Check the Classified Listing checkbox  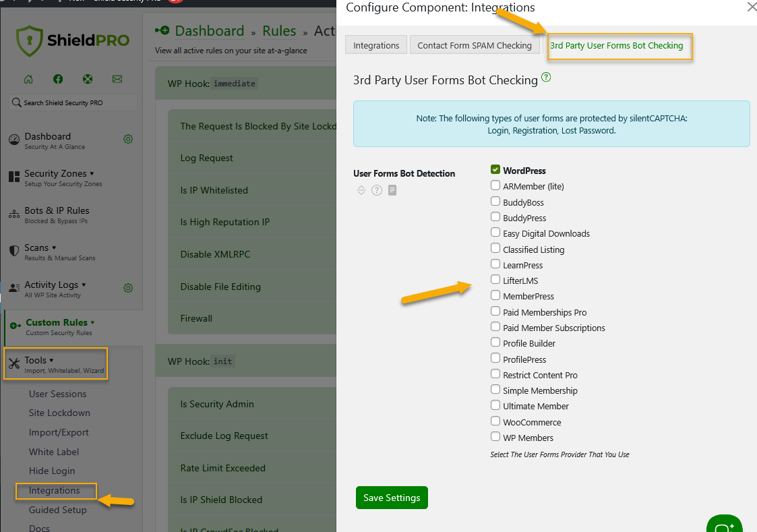click(x=495, y=248)
